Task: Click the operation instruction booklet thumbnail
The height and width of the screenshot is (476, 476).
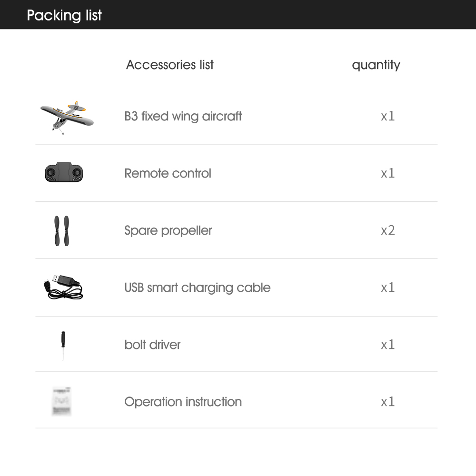Action: (x=62, y=401)
